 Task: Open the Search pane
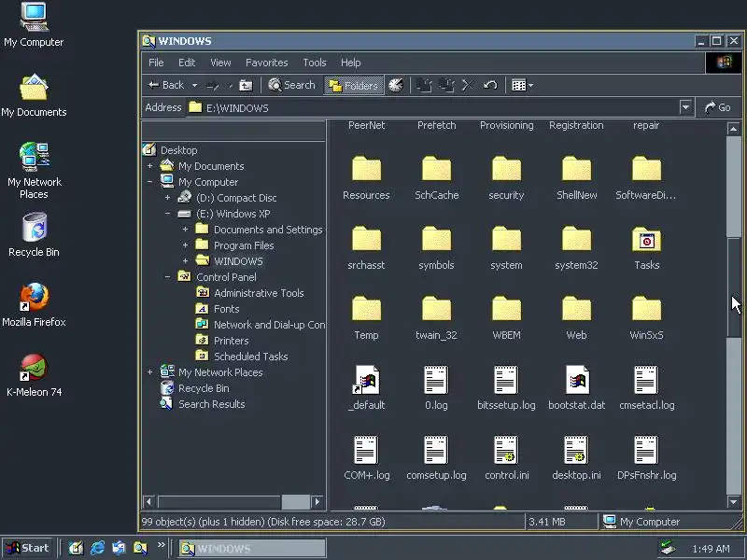292,85
